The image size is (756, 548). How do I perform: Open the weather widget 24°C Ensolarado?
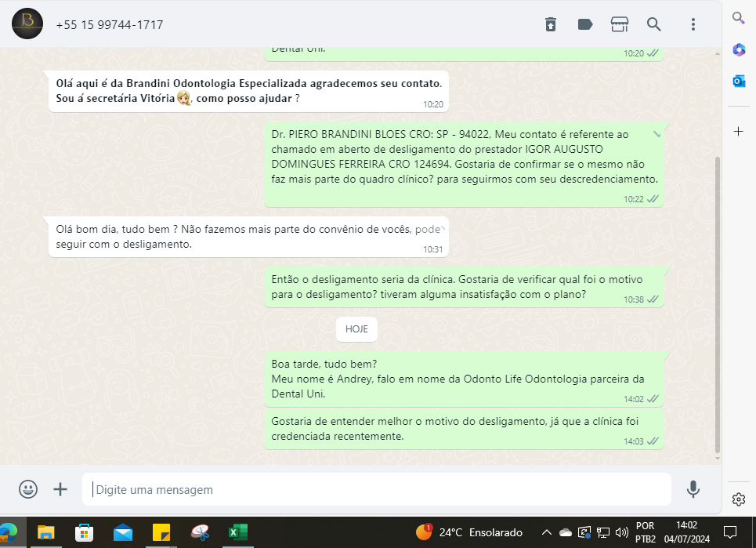click(x=468, y=532)
